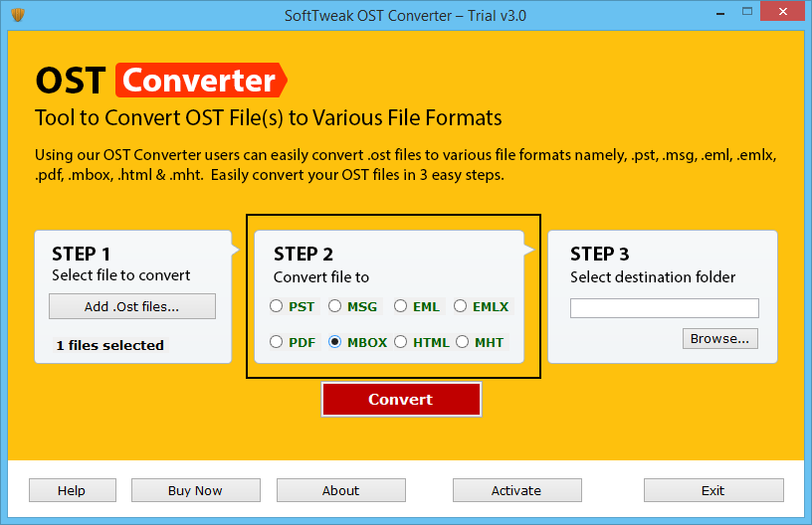Click the STEP 1 heading text
Screen dimensions: 812x525
[81, 254]
